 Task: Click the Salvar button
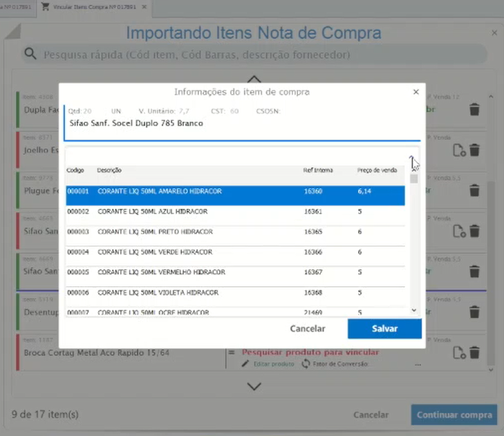point(384,329)
